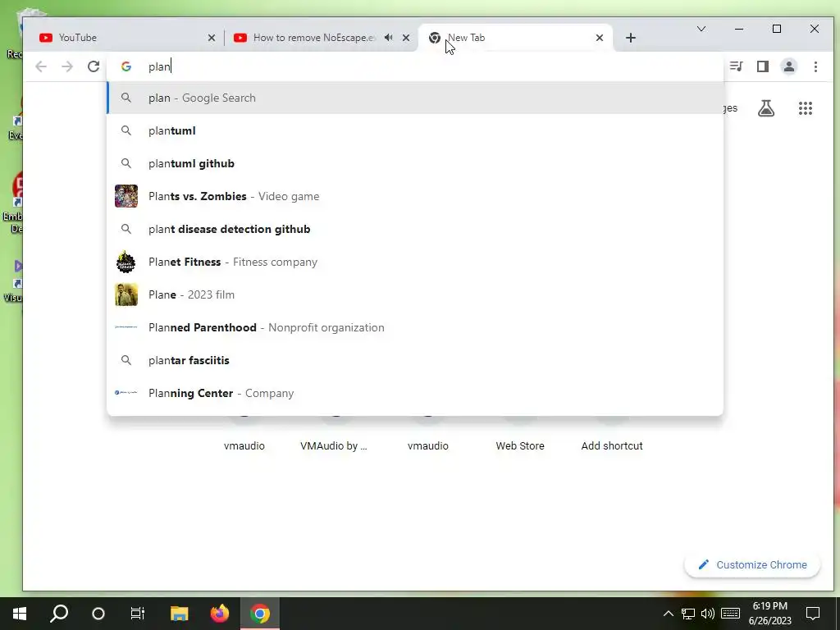The image size is (840, 630).
Task: Click Planet Fitness logo thumbnail
Action: pos(126,262)
